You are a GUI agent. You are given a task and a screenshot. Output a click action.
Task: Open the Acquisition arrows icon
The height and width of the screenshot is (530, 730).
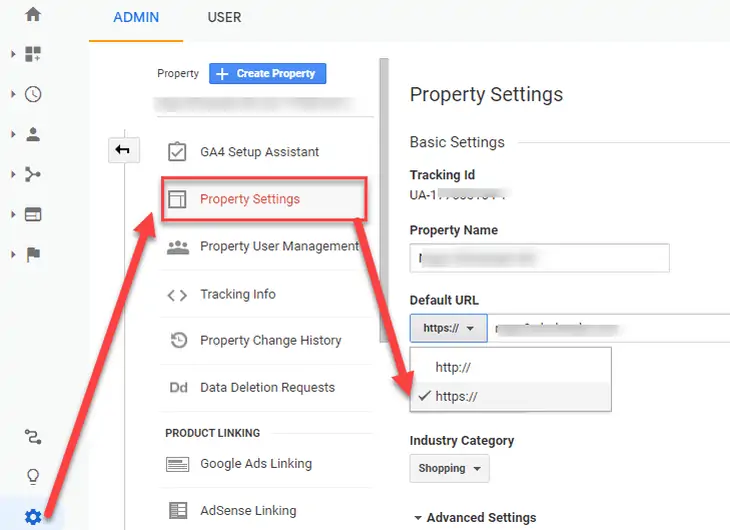[33, 174]
